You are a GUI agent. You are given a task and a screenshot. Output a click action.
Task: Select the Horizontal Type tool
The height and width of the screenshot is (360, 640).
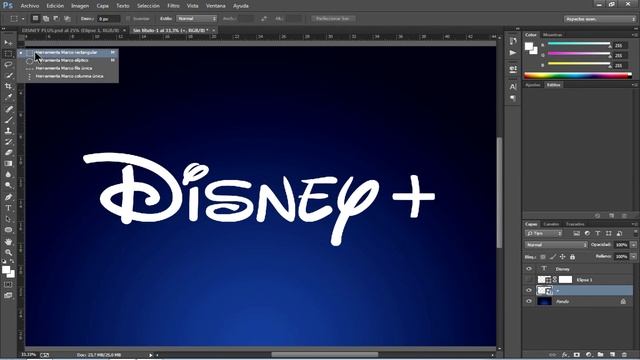point(8,208)
